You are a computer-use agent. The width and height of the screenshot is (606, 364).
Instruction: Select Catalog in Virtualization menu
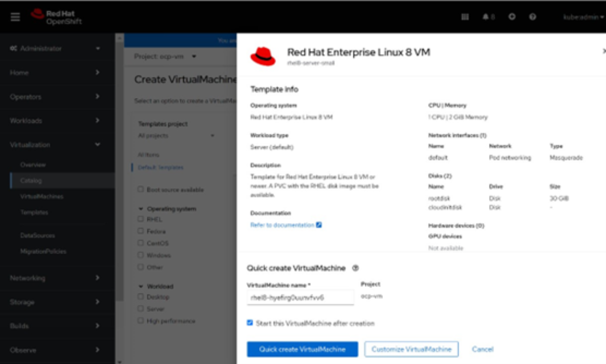click(x=31, y=181)
